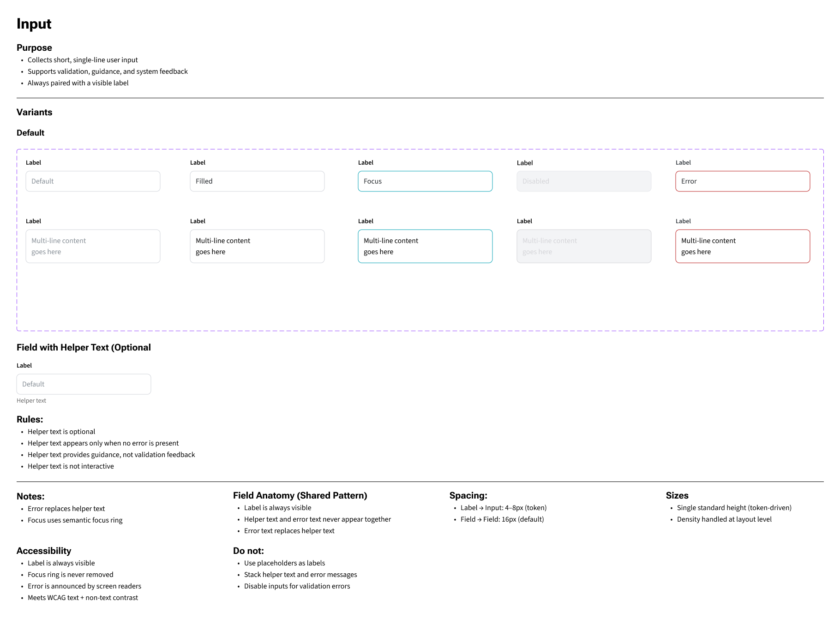Click the 'Spacing:' heading
The image size is (840, 618).
coord(468,495)
